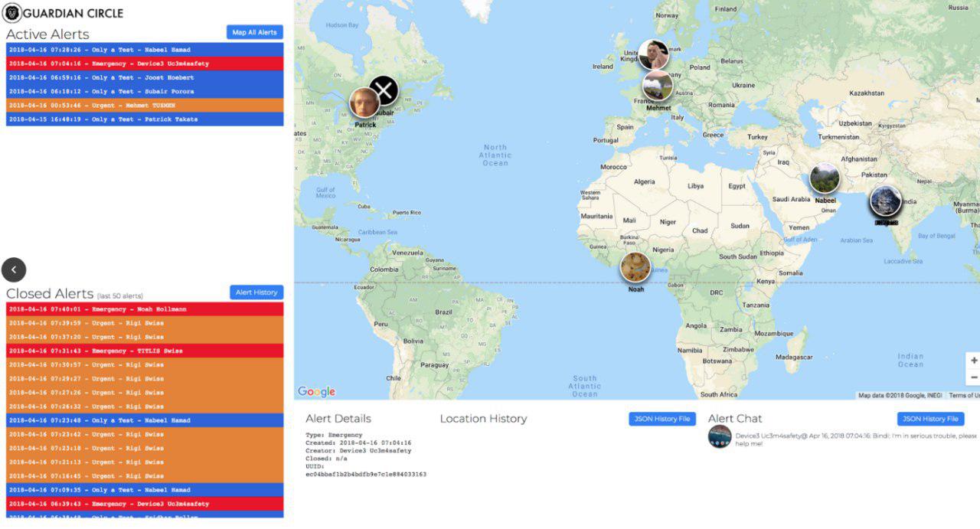The image size is (980, 529).
Task: Select closed alert 07:26:32 Urgent Rigi Swiss
Action: tap(145, 407)
